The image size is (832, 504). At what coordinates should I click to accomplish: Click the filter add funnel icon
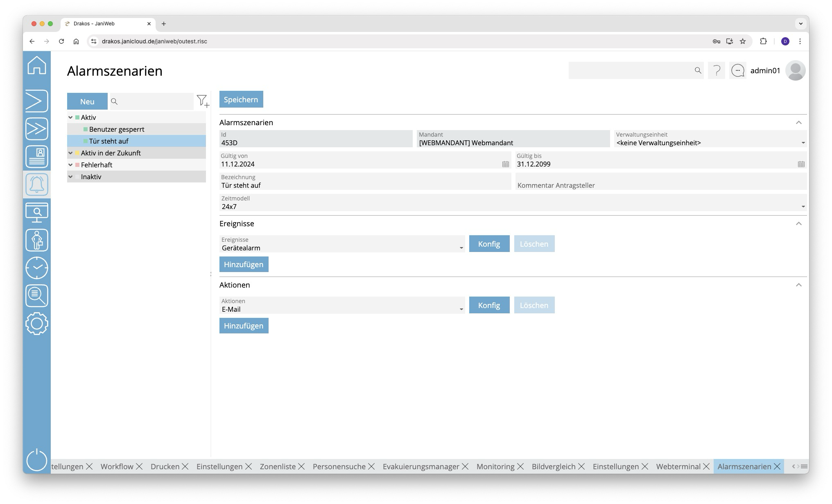[x=203, y=101]
